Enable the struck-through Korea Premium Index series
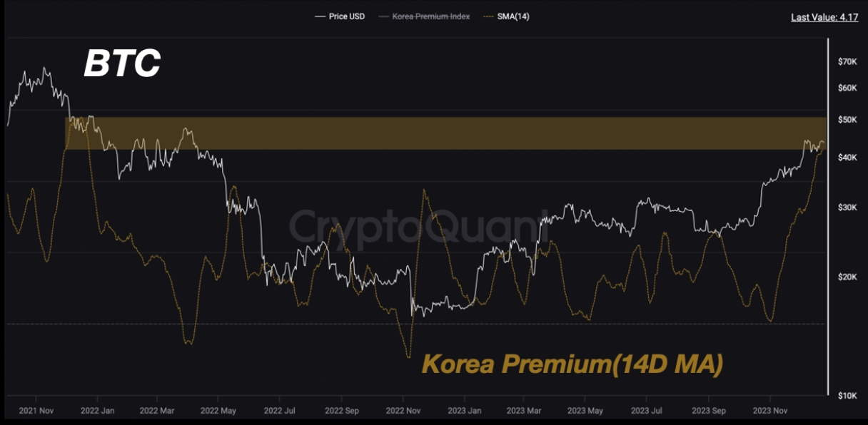This screenshot has width=868, height=425. click(x=430, y=16)
